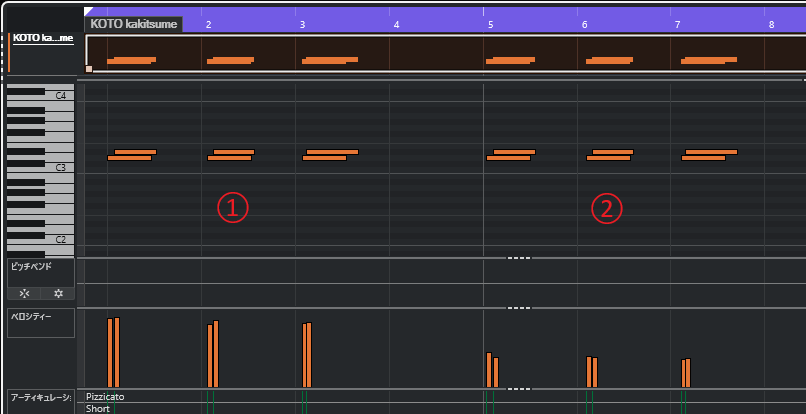
Task: Select the KOTO ka...me track name
Action: tap(43, 38)
